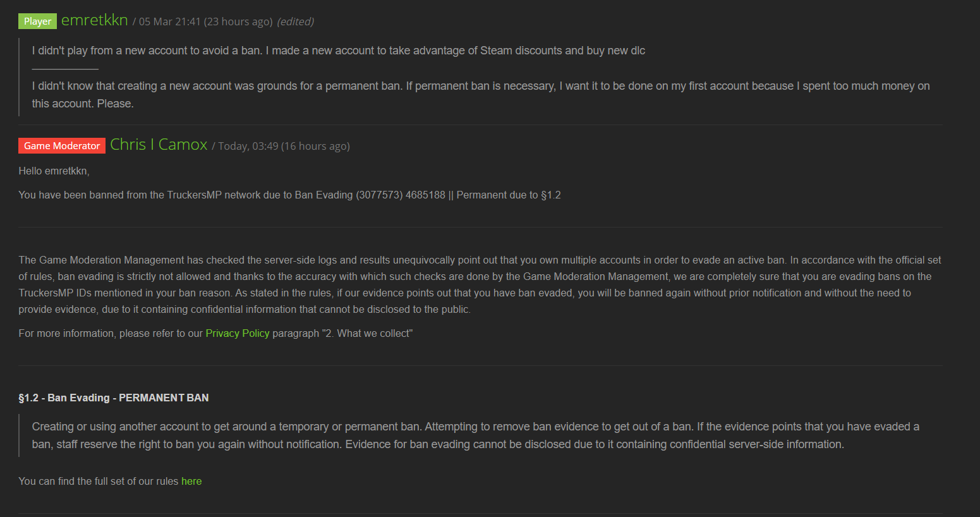Click the "§1.2 - Ban Evading - PERMANENT BAN" heading
The image size is (980, 517).
pos(114,398)
